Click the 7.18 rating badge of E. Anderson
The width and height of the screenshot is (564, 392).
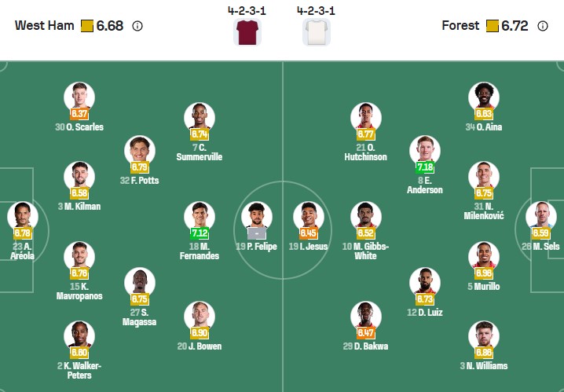point(425,167)
